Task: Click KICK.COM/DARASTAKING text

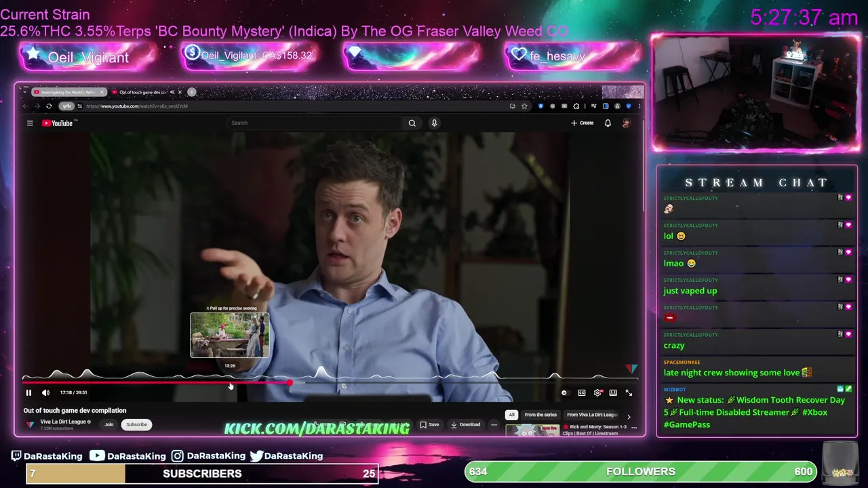Action: point(317,428)
